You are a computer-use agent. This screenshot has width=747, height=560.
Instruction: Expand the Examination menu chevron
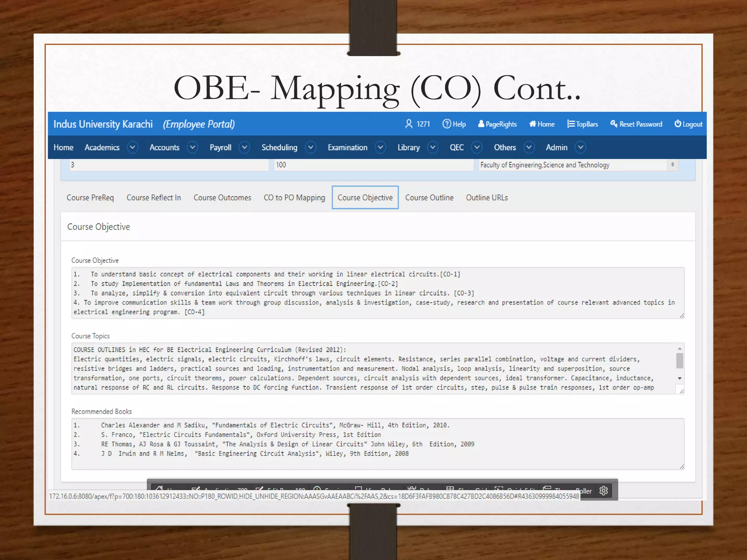[x=380, y=147]
